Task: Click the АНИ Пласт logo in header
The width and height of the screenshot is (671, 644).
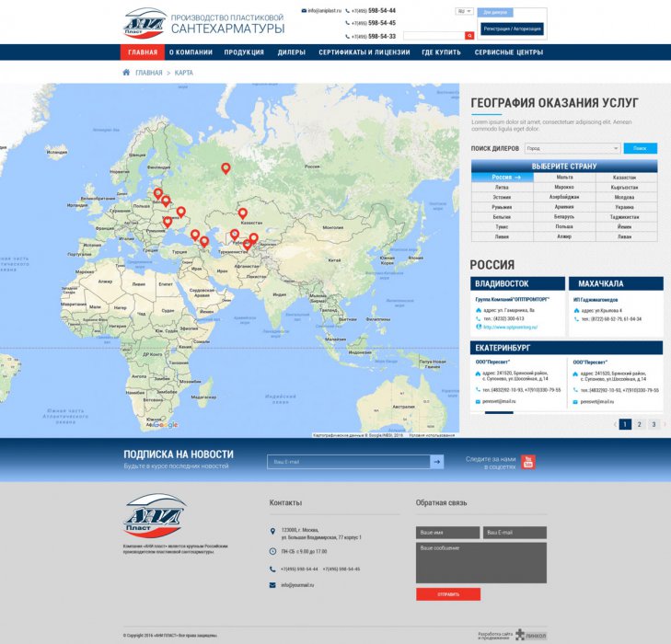Action: pyautogui.click(x=145, y=22)
